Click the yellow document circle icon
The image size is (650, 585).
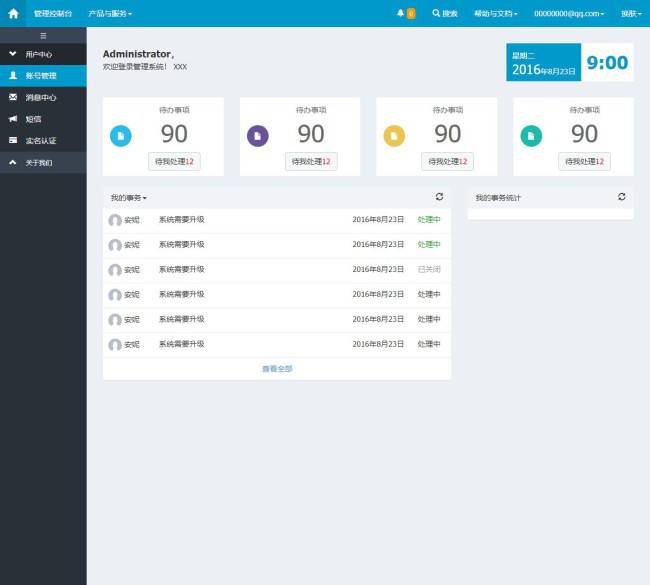(394, 136)
